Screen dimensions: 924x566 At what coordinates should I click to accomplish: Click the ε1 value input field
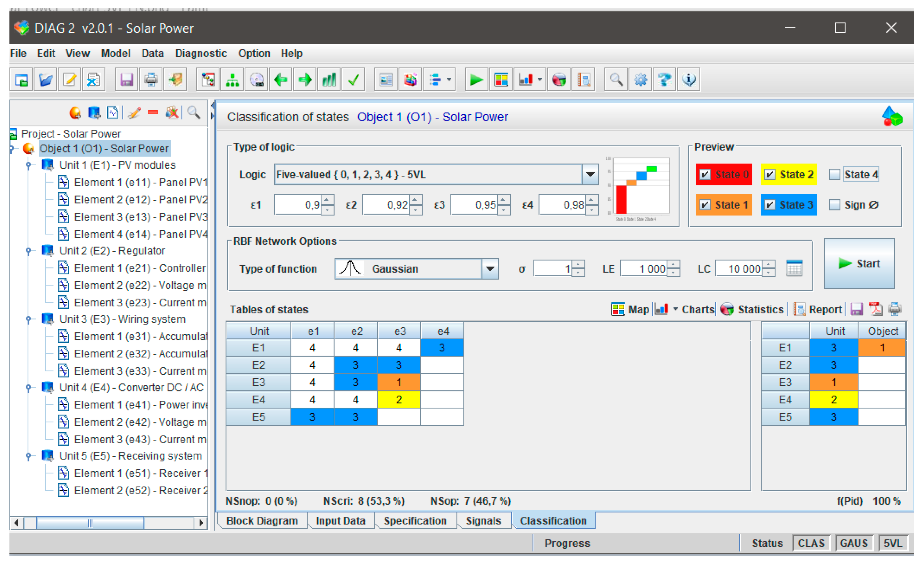298,205
